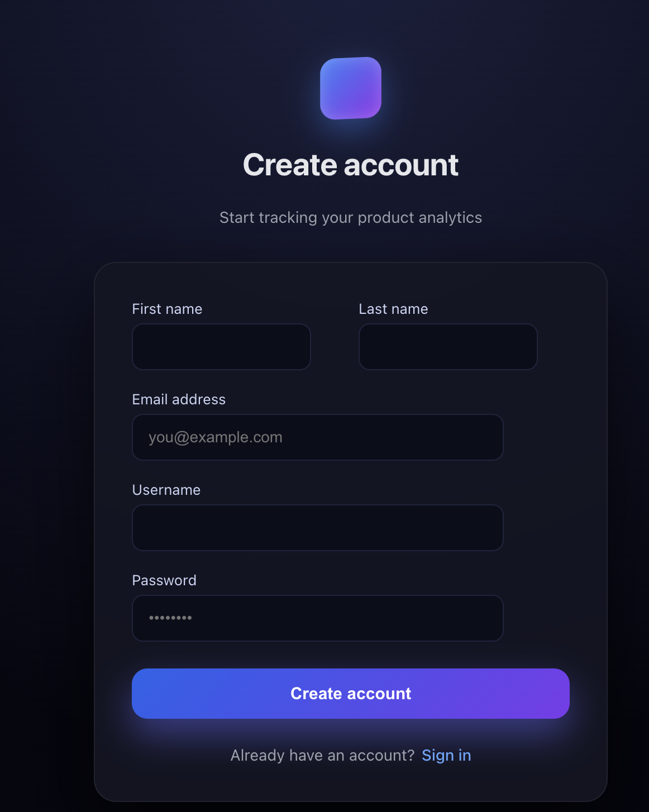
Task: Click the Username label
Action: click(x=166, y=490)
